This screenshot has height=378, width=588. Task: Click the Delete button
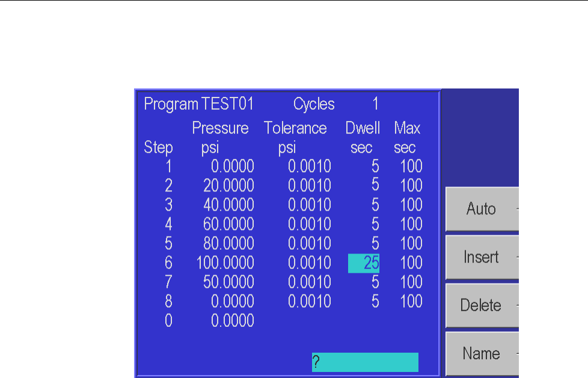tap(482, 306)
